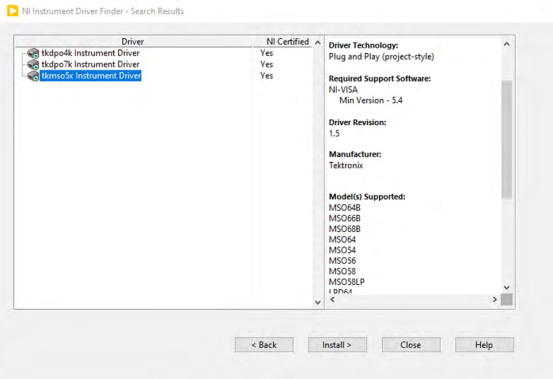Click supported model 'MSO58'
This screenshot has height=379, width=553.
tap(342, 271)
